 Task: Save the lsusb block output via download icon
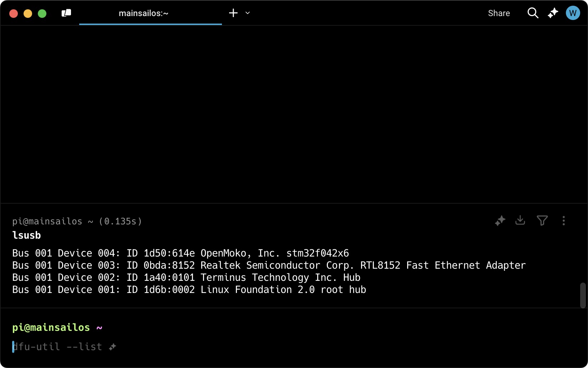click(x=520, y=220)
